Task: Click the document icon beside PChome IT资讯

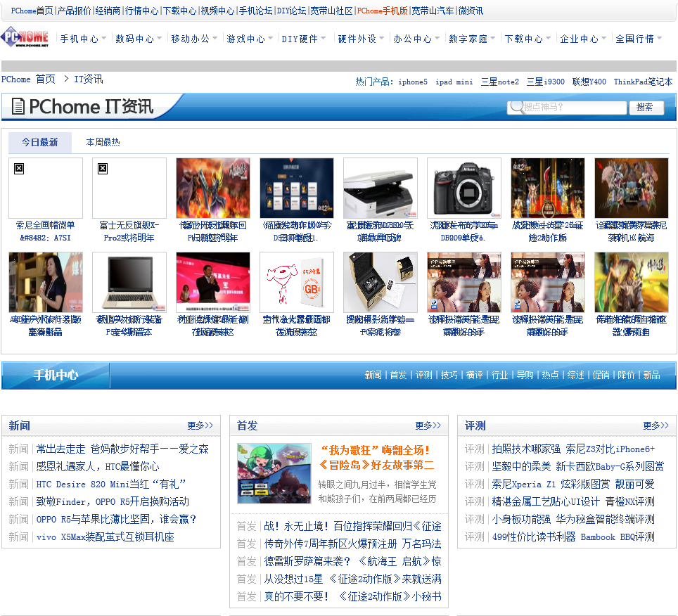Action: tap(18, 106)
